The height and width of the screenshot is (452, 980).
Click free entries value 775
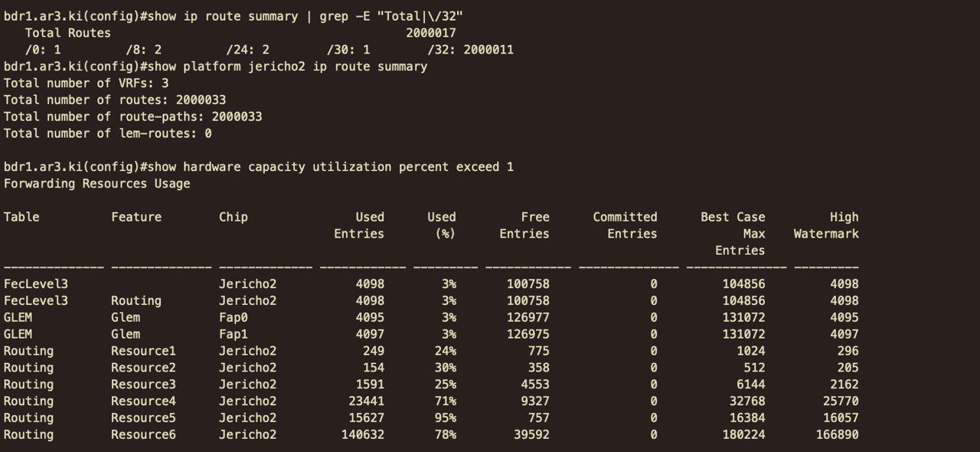pyautogui.click(x=539, y=351)
